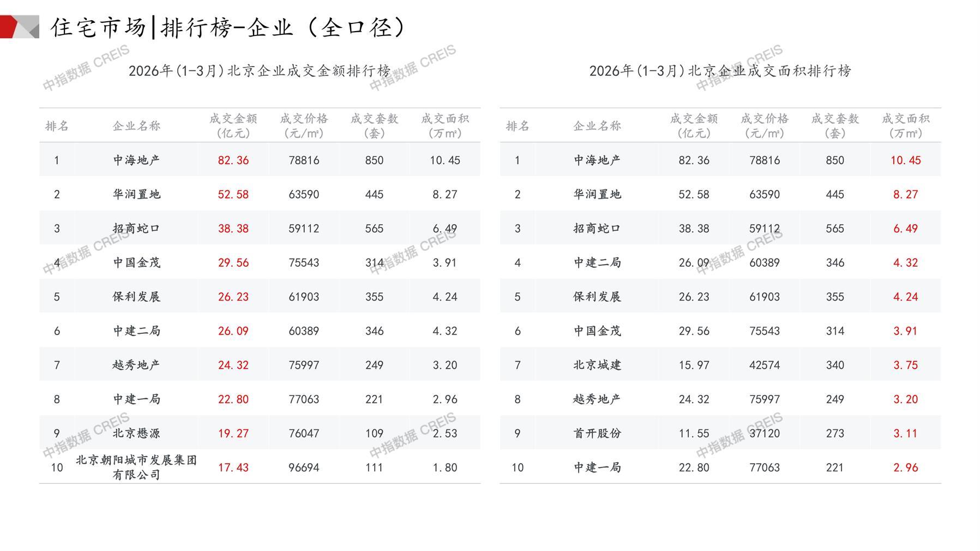Viewport: 980px width, 551px height.
Task: Click 成交面积 column header in right table
Action: pos(905,125)
